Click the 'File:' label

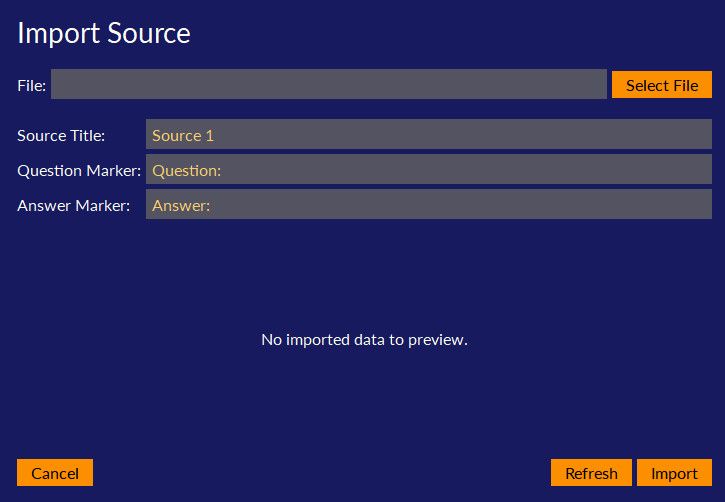[x=32, y=85]
